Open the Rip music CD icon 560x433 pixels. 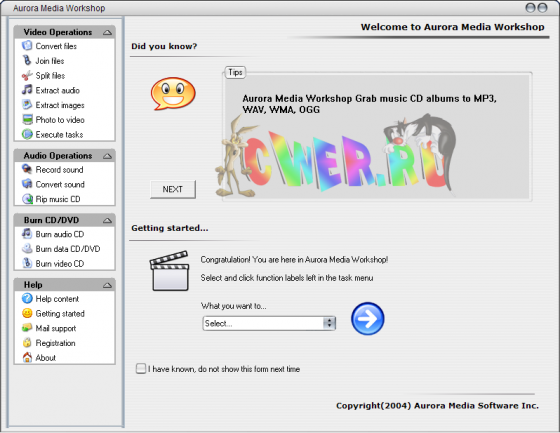pos(27,199)
